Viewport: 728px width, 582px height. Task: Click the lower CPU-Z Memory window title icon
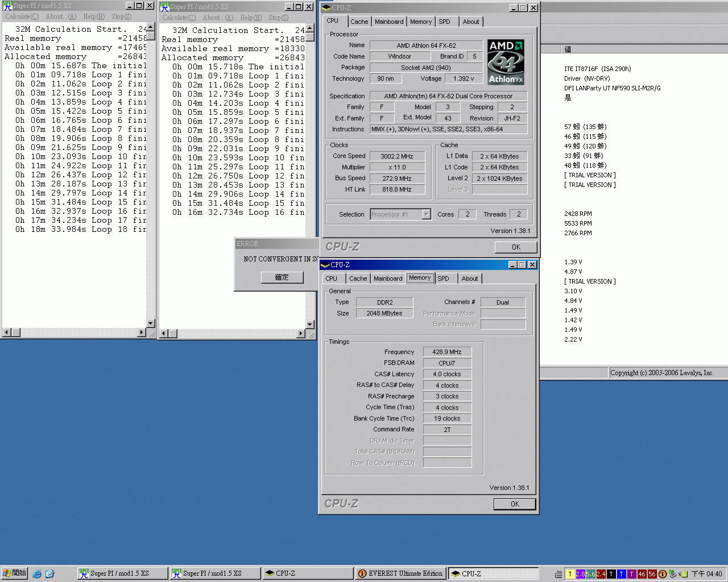(325, 265)
